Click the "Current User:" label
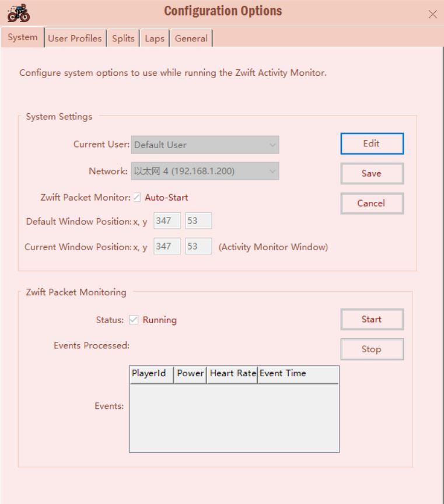The width and height of the screenshot is (444, 504). point(102,144)
